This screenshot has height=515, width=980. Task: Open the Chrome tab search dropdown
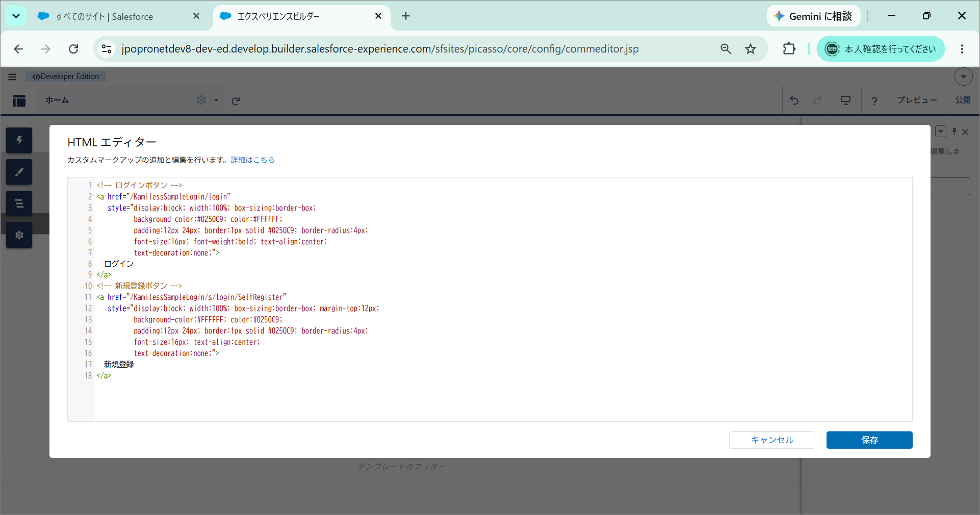point(16,16)
